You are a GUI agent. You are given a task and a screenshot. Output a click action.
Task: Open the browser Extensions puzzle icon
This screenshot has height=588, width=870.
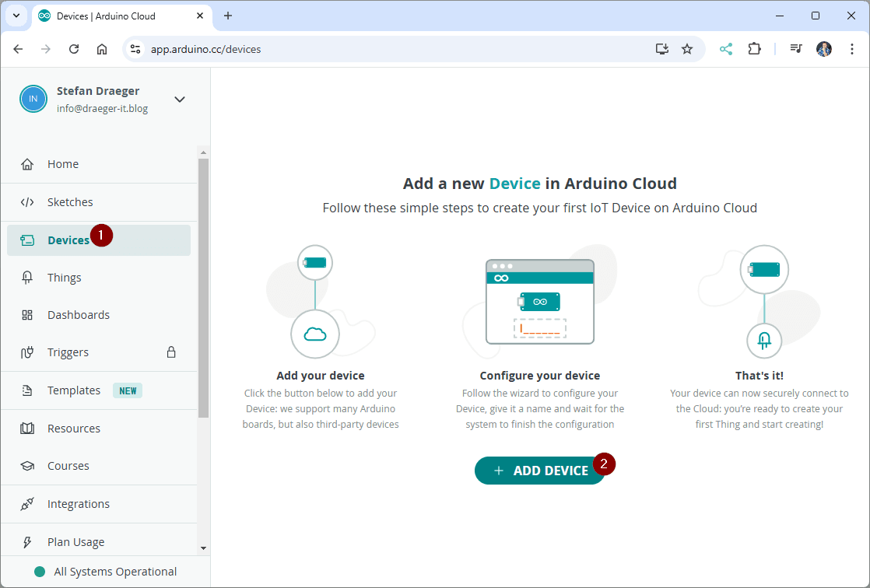click(x=754, y=49)
